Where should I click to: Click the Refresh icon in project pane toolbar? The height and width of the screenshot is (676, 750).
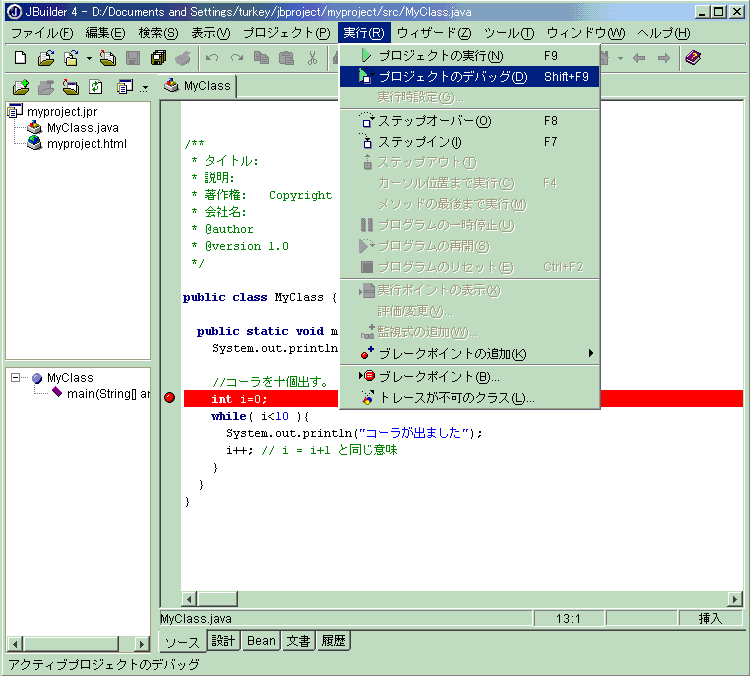point(96,87)
